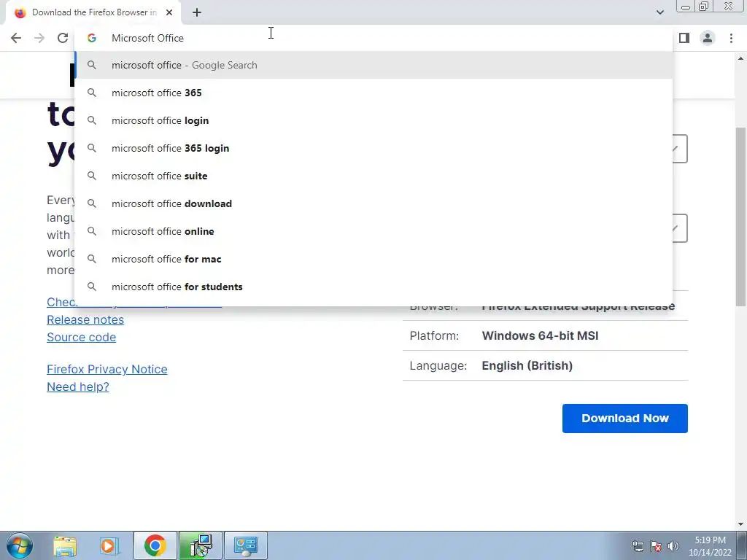
Task: Open the tab search chevron
Action: click(659, 12)
